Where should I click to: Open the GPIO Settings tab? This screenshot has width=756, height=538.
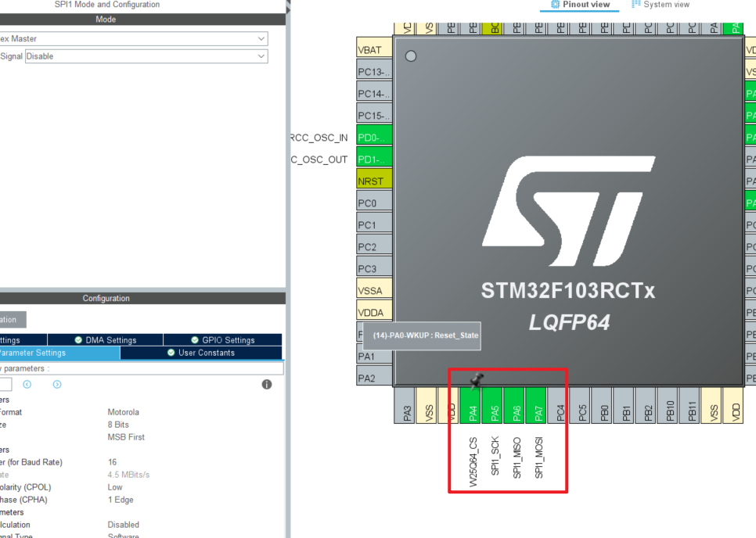(x=223, y=340)
